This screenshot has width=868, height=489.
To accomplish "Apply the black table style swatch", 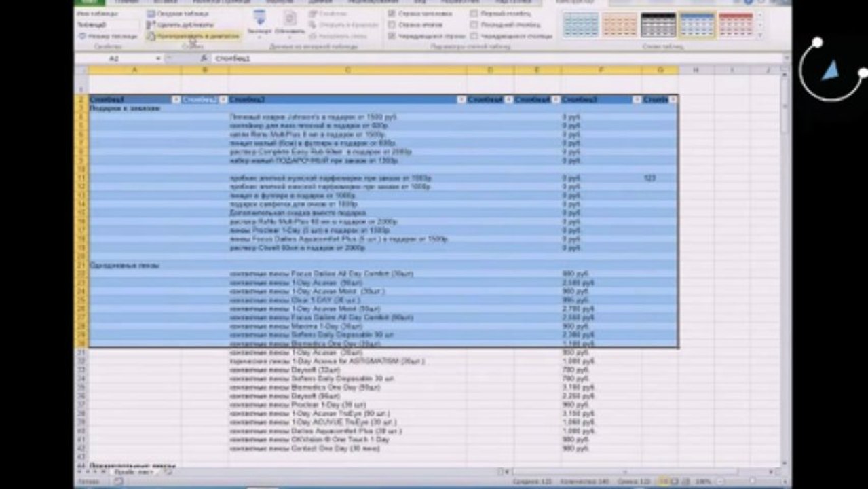I will point(658,25).
